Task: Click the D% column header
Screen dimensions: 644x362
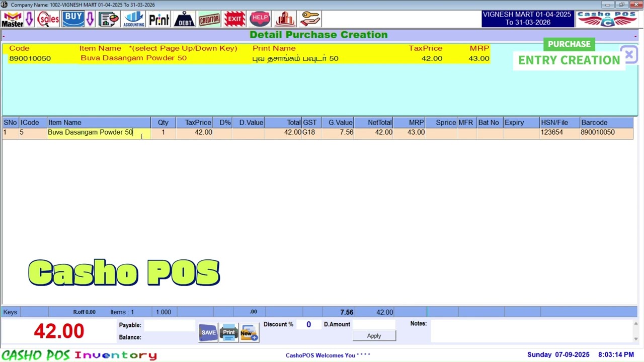Action: [222, 123]
